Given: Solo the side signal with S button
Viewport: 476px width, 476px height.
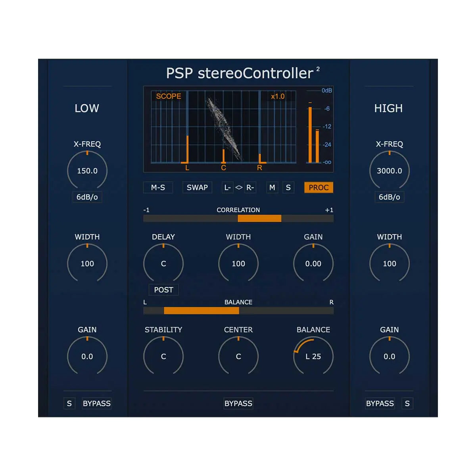Looking at the screenshot, I should (x=288, y=188).
